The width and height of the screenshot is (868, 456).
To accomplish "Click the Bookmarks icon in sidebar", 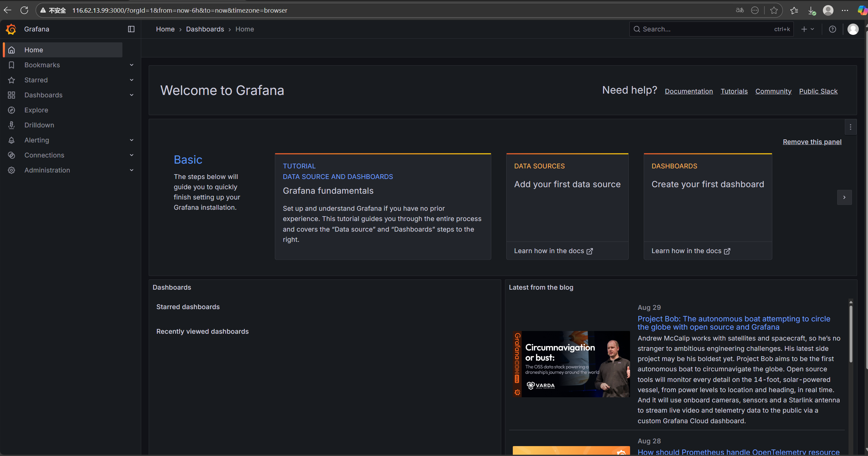I will pyautogui.click(x=12, y=65).
